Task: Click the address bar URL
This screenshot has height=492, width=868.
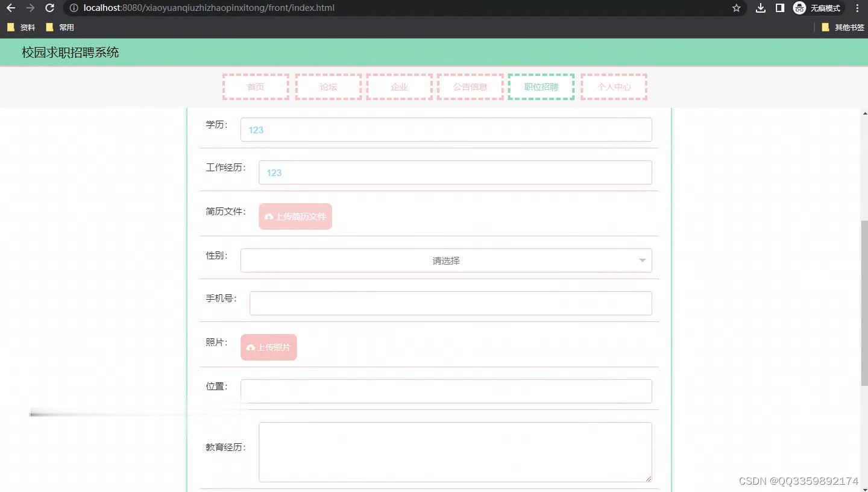Action: [x=209, y=8]
